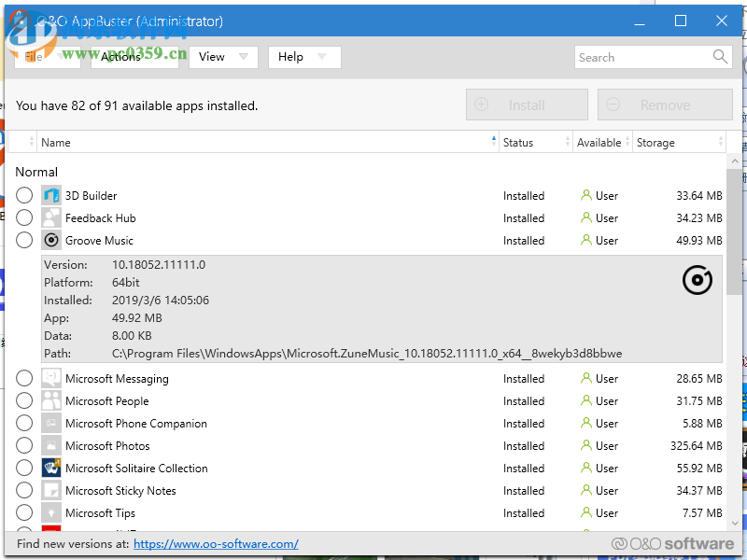The height and width of the screenshot is (560, 747).
Task: Click inside the Search input field
Action: click(641, 57)
